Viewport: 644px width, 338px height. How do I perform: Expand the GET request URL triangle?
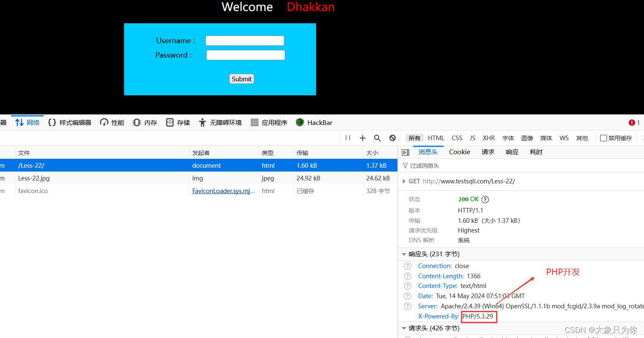pos(404,181)
